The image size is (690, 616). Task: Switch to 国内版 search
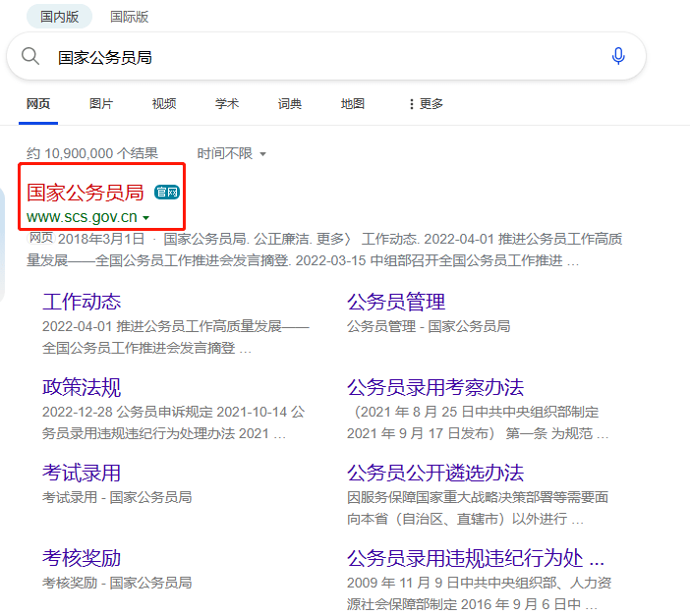(x=59, y=17)
